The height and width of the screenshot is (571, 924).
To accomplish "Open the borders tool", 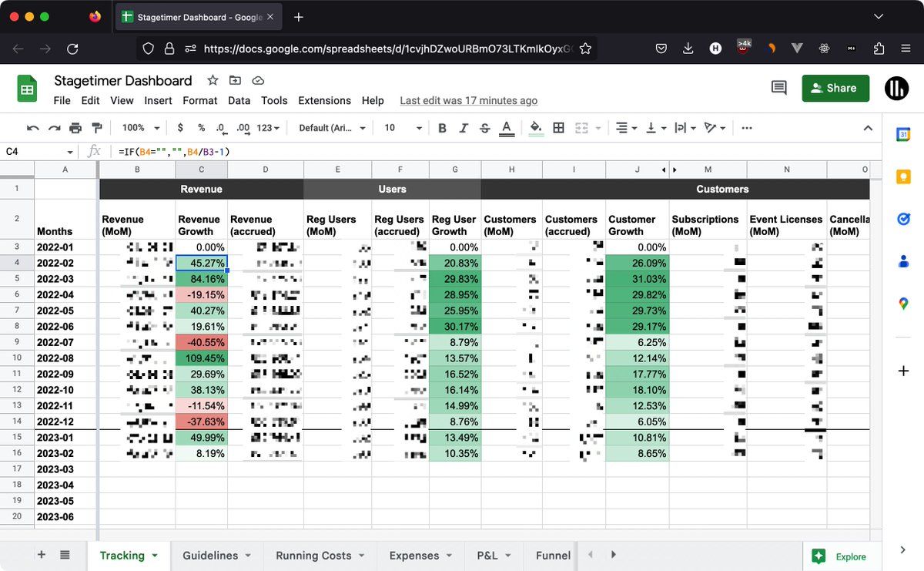I will tap(559, 128).
